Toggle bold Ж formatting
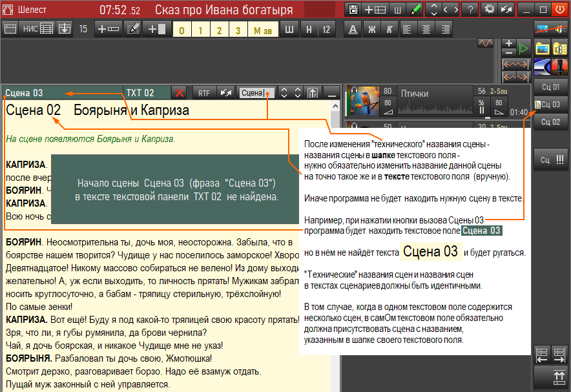 pyautogui.click(x=371, y=29)
